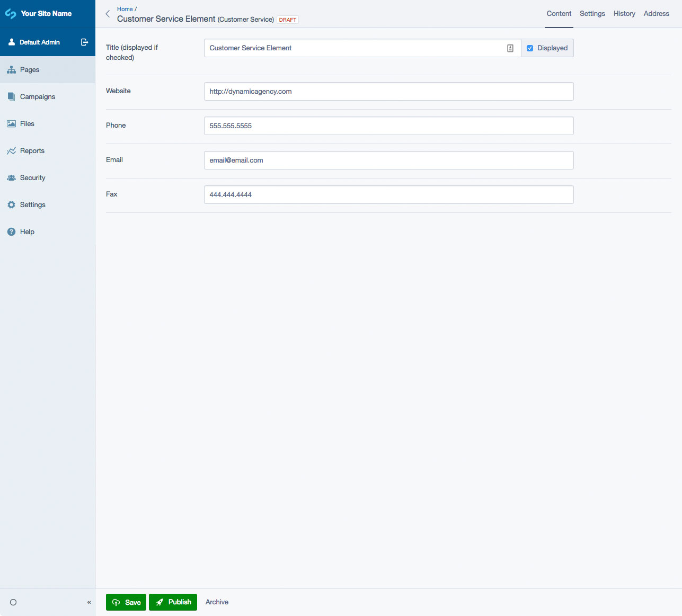Image resolution: width=682 pixels, height=616 pixels.
Task: Collapse the sidebar with double-chevron
Action: click(x=89, y=602)
